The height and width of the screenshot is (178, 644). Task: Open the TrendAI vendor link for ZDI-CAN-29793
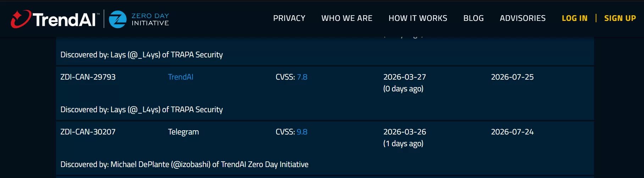(181, 77)
